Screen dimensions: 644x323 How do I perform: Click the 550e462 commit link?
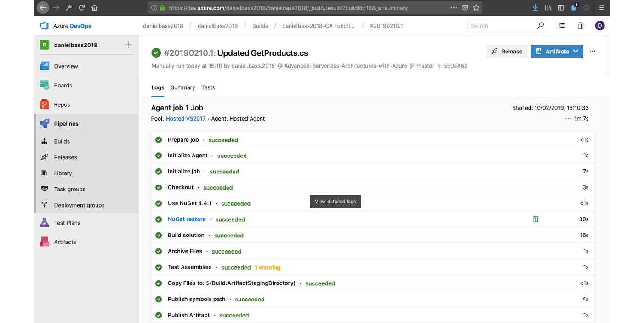click(x=452, y=66)
